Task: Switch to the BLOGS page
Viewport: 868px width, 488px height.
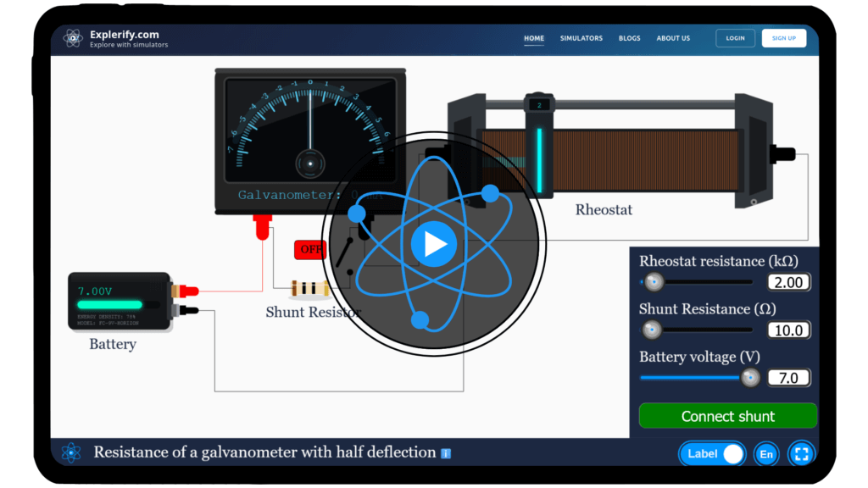Action: tap(629, 37)
